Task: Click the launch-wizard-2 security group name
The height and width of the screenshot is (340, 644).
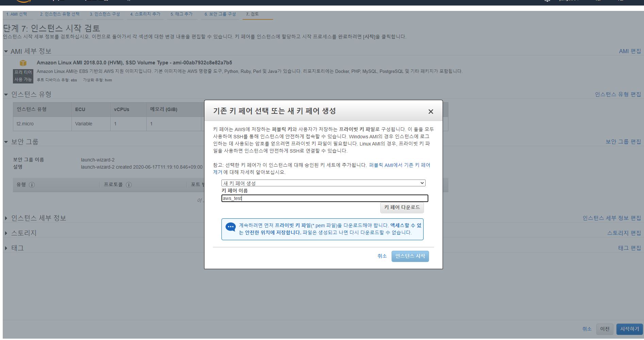Action: pos(98,160)
